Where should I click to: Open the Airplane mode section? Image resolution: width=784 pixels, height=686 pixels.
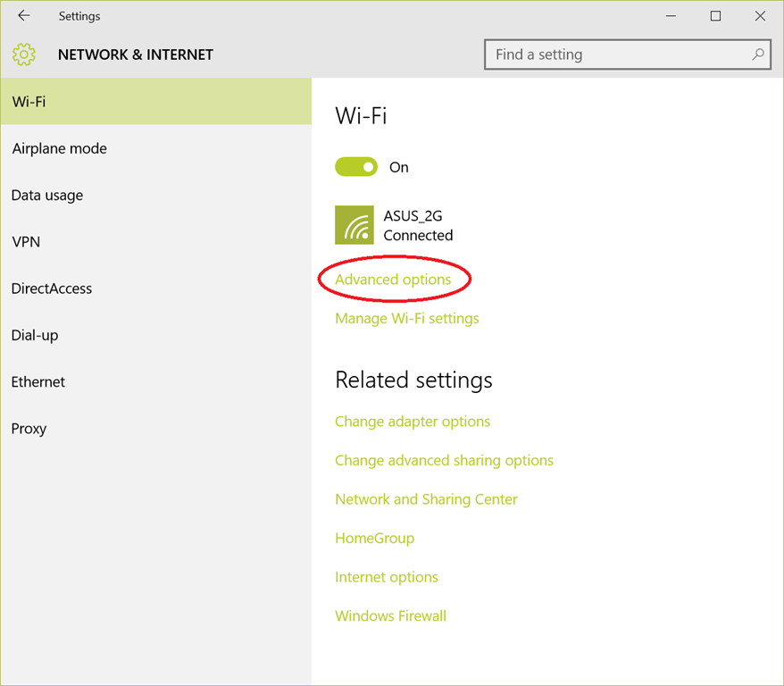click(60, 149)
